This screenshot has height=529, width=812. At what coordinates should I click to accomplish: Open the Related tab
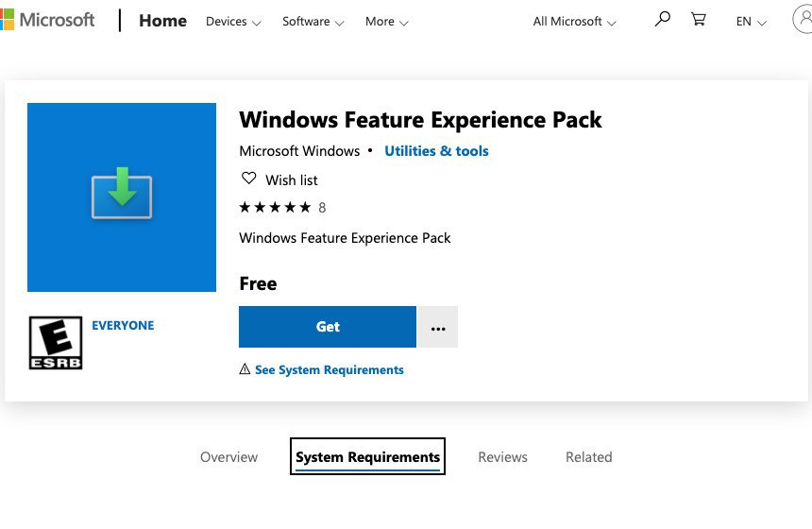pyautogui.click(x=588, y=457)
